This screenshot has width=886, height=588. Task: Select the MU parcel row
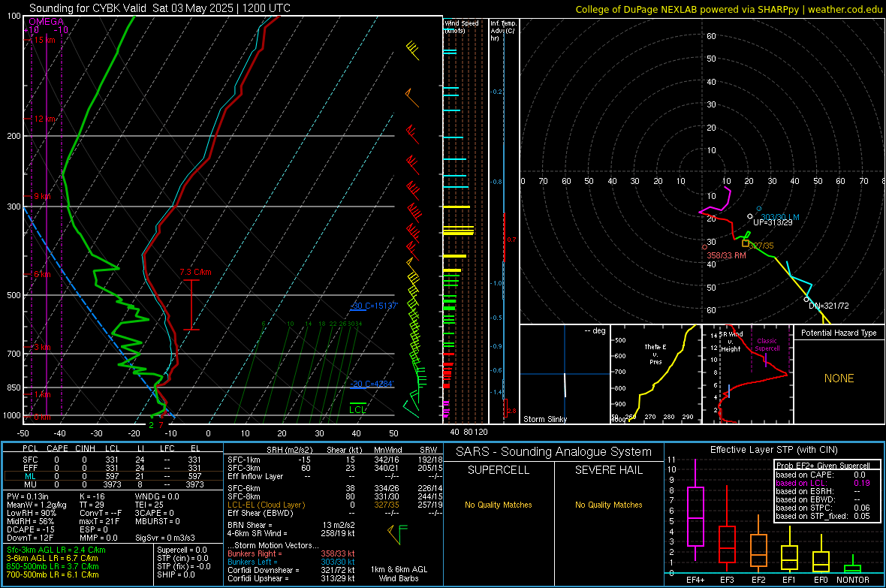pos(112,484)
